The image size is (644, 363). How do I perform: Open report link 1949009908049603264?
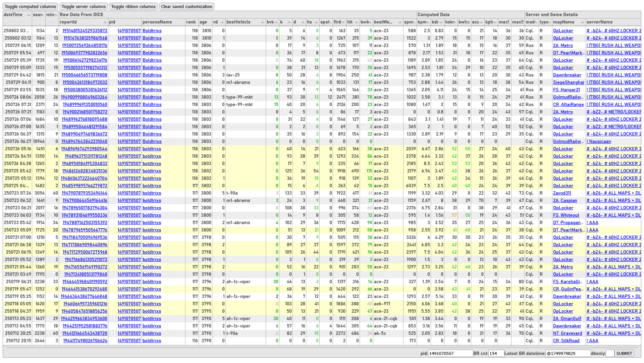pos(84,97)
